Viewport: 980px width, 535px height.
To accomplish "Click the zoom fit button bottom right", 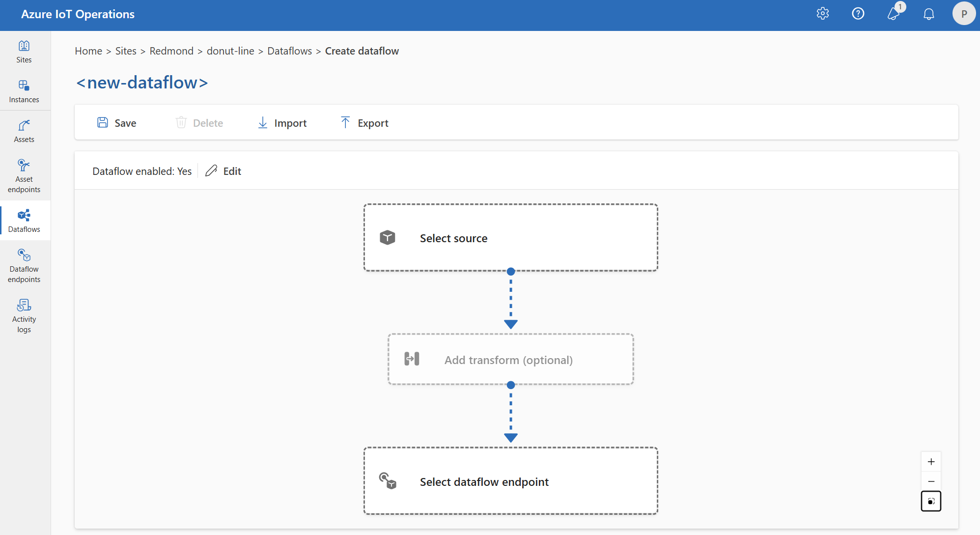I will pos(931,501).
